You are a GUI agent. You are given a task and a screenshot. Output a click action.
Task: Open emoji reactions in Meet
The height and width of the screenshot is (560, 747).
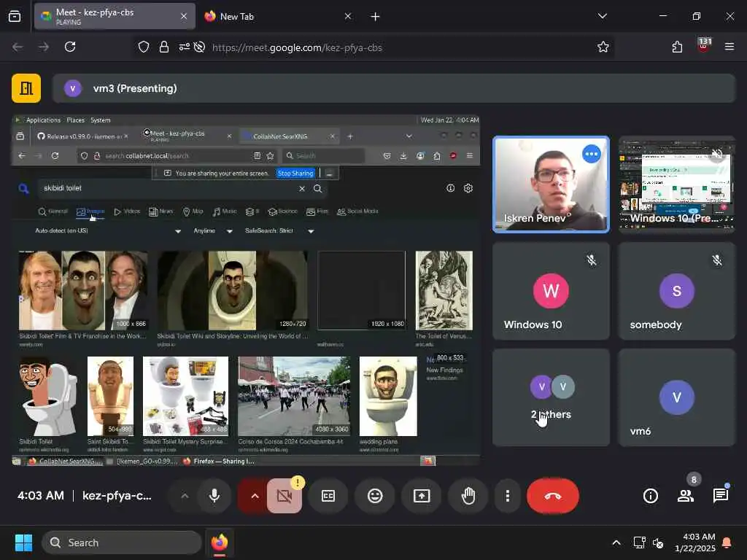pos(375,496)
